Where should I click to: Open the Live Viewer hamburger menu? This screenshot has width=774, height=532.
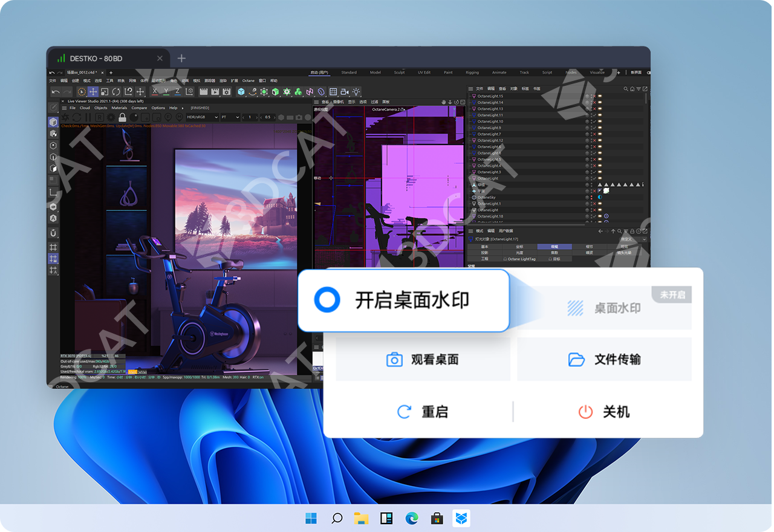click(x=64, y=108)
